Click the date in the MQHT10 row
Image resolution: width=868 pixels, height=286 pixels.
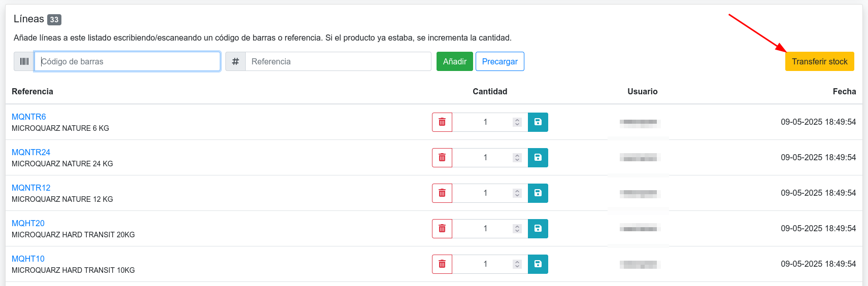(x=818, y=264)
